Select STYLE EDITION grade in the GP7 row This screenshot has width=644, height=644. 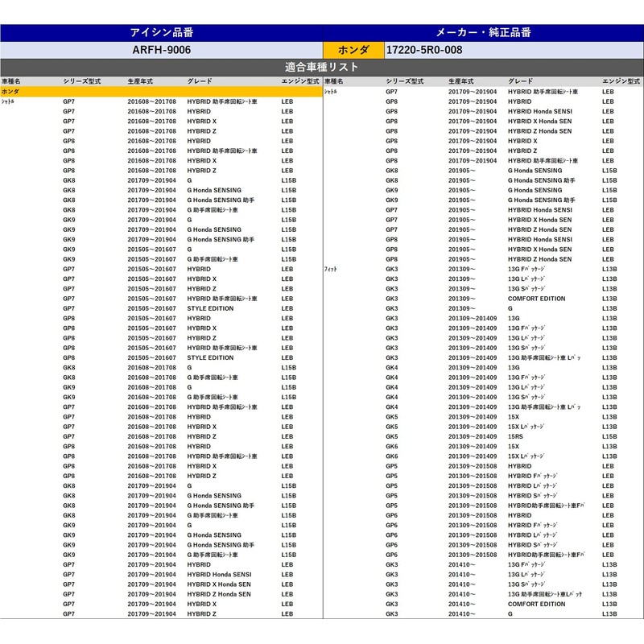[210, 308]
